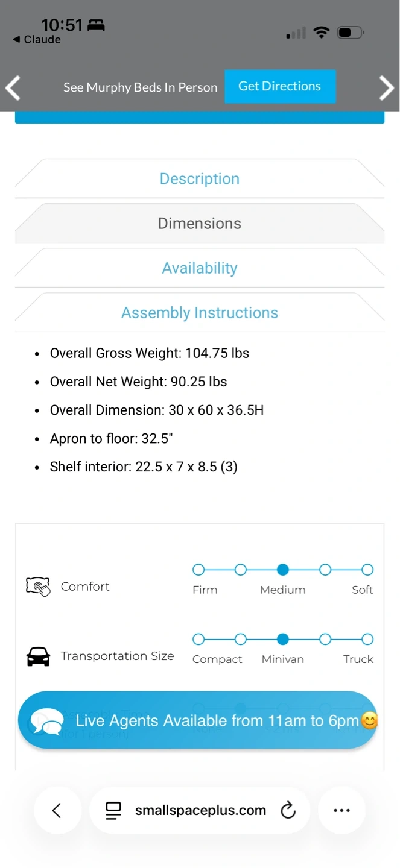400x868 pixels.
Task: Tap the browser back chevron
Action: 57,811
